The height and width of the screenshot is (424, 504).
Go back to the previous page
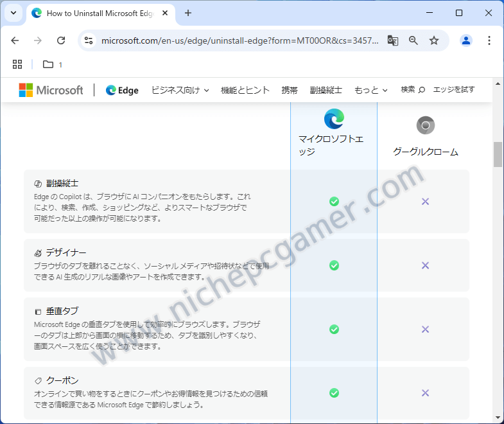[x=15, y=40]
